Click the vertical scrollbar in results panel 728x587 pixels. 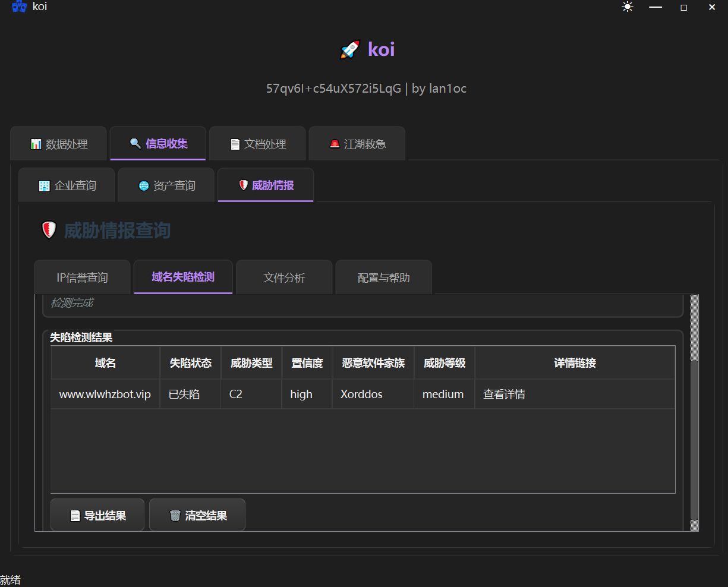tap(694, 440)
